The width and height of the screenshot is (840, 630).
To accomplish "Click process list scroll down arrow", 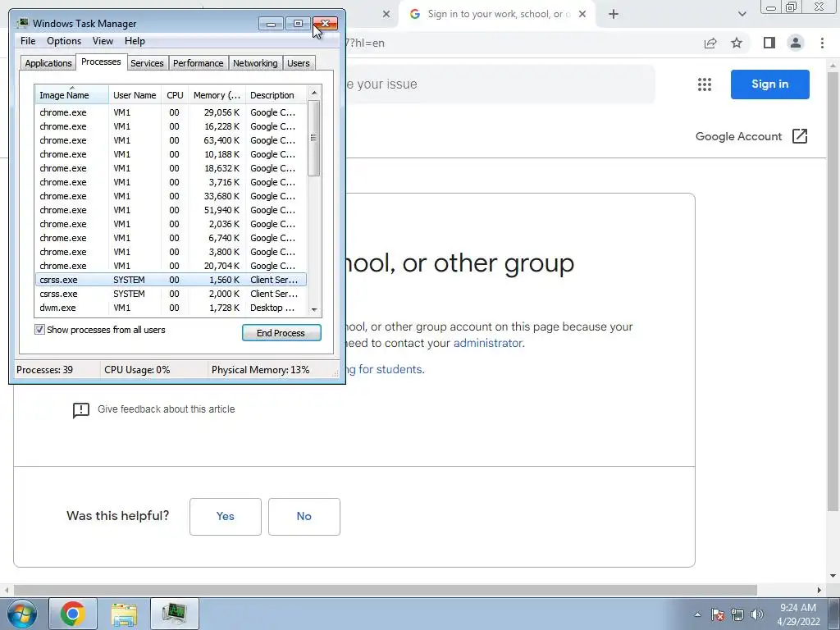I will [314, 309].
